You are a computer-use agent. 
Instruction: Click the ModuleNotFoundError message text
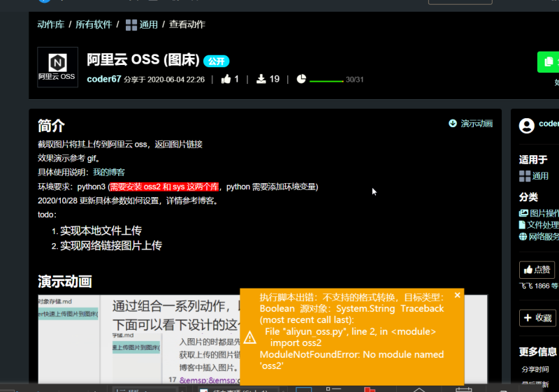(351, 360)
